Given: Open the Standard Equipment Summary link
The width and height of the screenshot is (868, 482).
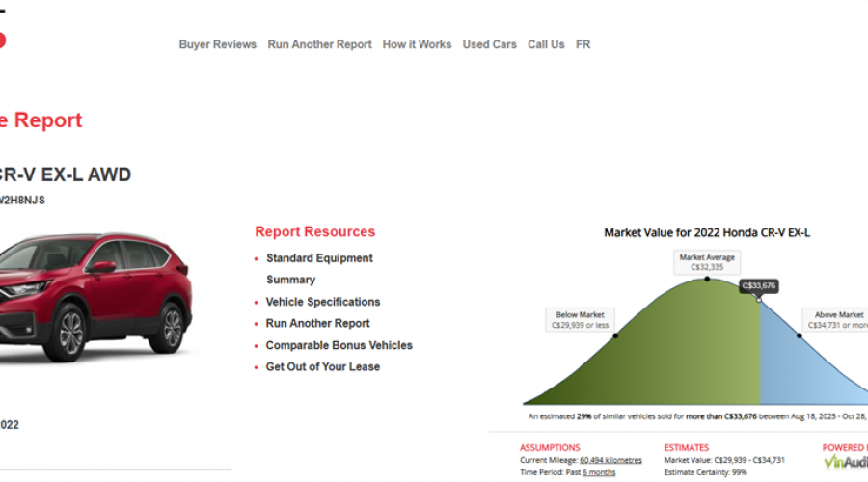Looking at the screenshot, I should (319, 269).
